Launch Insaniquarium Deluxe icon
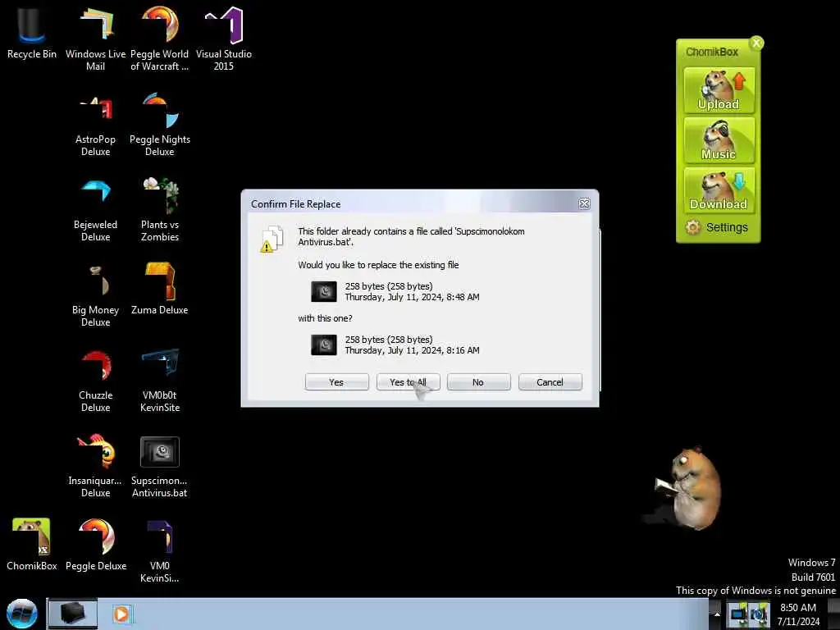This screenshot has height=630, width=840. (x=95, y=465)
